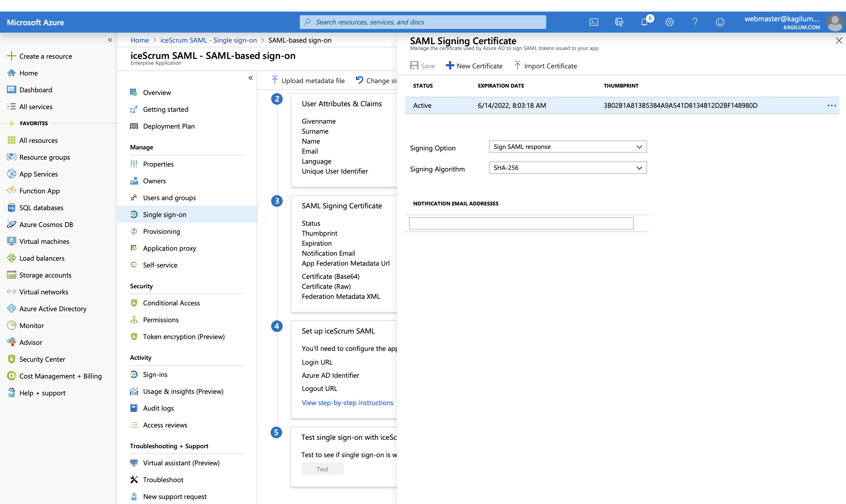Click Upload metadata file

point(308,80)
